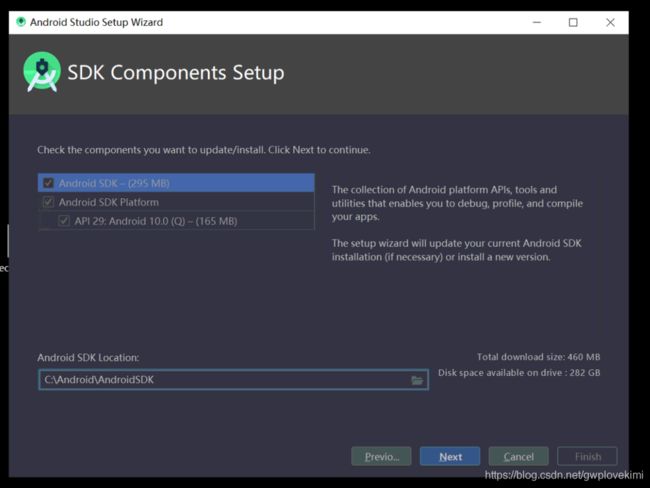Cancel the setup wizard
The image size is (650, 488).
point(518,456)
